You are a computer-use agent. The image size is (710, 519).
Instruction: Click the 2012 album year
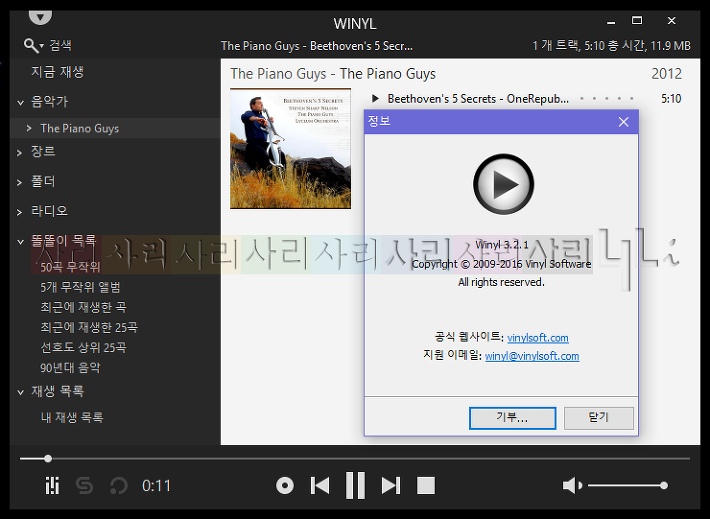[667, 73]
